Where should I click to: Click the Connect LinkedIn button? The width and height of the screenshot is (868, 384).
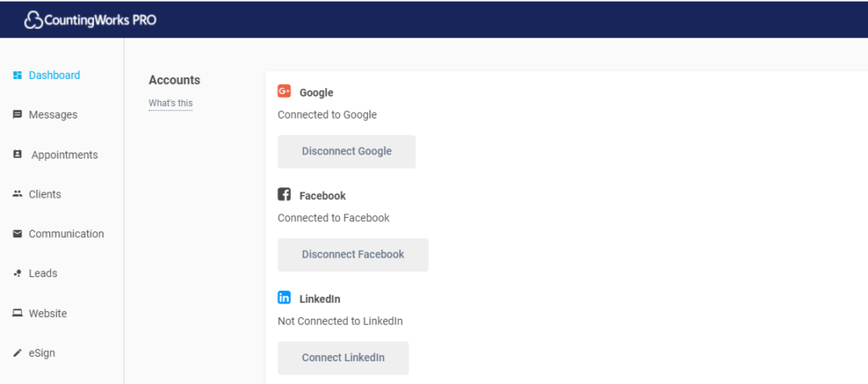click(x=343, y=358)
